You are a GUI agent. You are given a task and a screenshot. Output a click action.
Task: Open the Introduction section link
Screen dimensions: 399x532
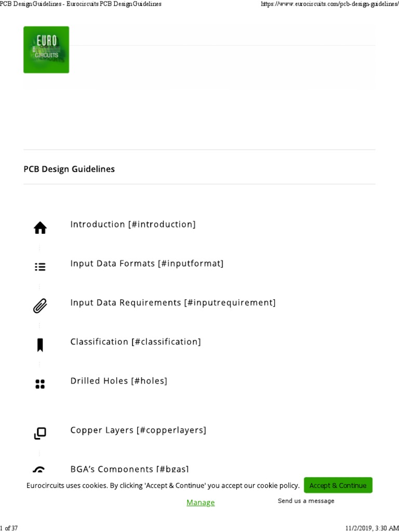coord(133,224)
